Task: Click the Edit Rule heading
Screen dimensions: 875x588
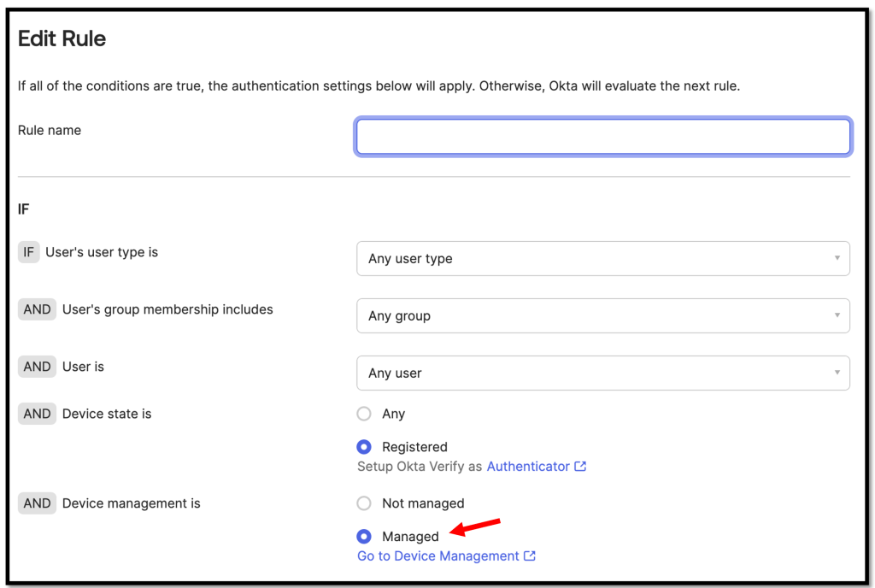Action: tap(62, 38)
